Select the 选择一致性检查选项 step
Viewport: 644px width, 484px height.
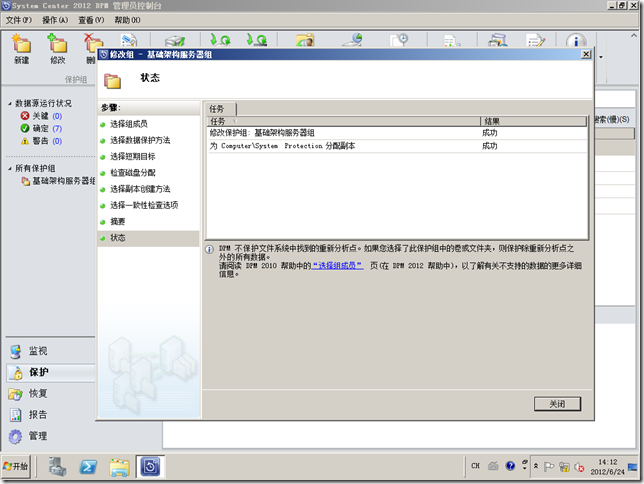(x=144, y=205)
